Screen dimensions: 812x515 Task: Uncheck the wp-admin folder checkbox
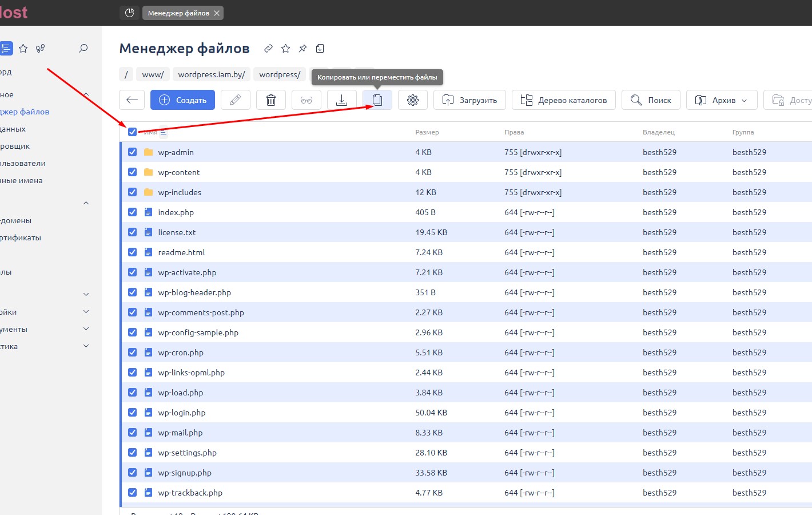pos(133,152)
